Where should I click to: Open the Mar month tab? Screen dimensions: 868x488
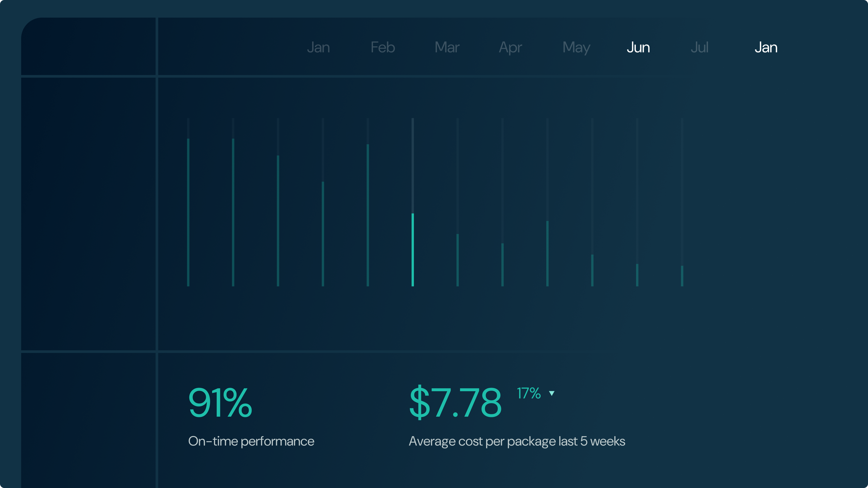(447, 47)
